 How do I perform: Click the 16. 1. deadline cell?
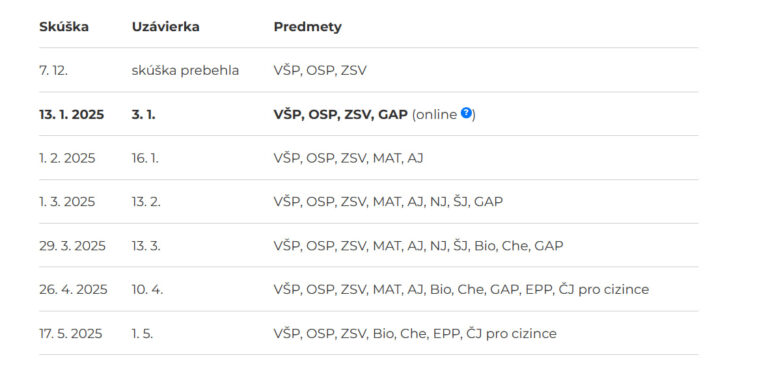coord(145,158)
